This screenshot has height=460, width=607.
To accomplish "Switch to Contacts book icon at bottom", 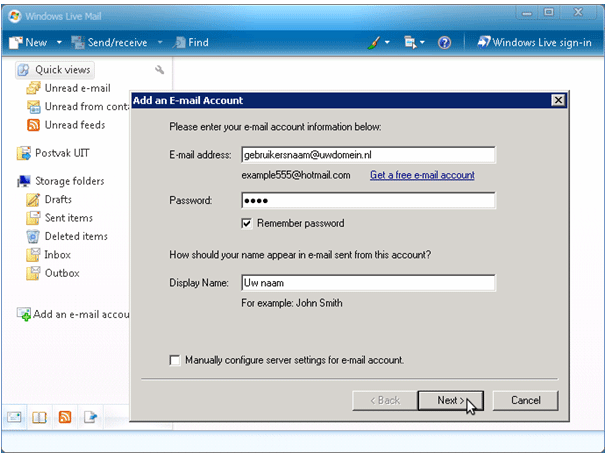I will point(39,417).
